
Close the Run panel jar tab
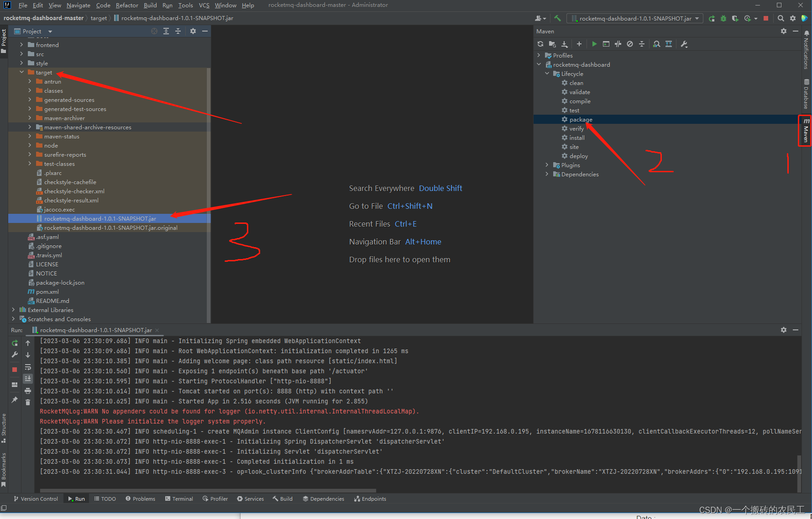[157, 330]
